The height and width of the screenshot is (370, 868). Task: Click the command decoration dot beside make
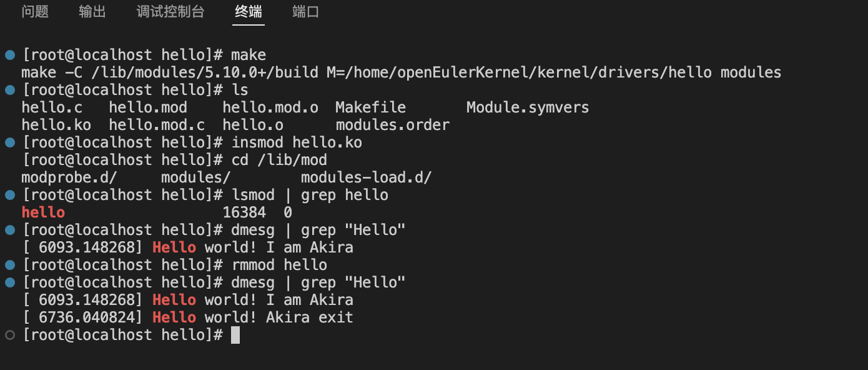tap(10, 55)
